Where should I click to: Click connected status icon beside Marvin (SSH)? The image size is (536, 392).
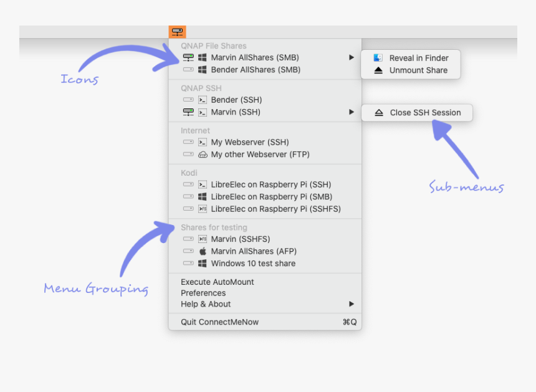188,112
